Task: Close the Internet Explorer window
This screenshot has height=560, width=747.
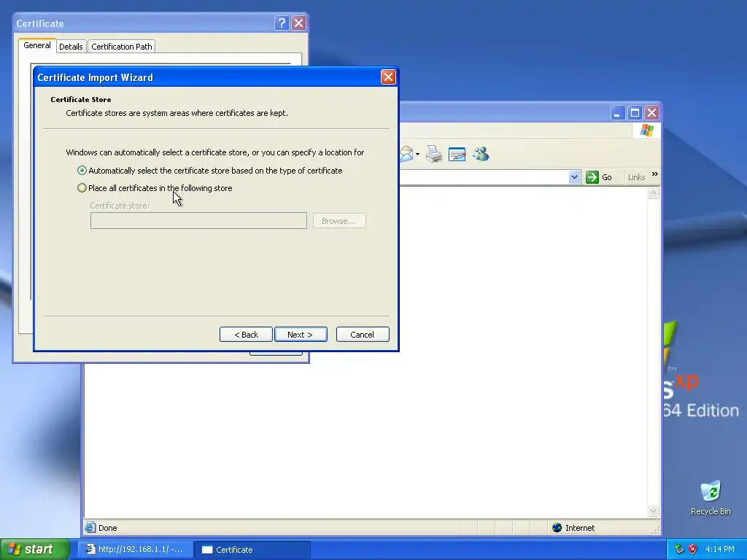Action: point(651,113)
